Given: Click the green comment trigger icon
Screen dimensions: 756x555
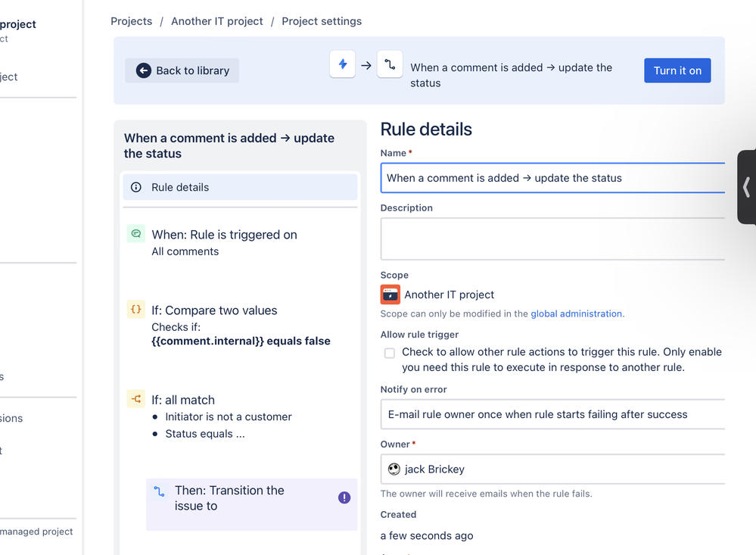Looking at the screenshot, I should 136,233.
